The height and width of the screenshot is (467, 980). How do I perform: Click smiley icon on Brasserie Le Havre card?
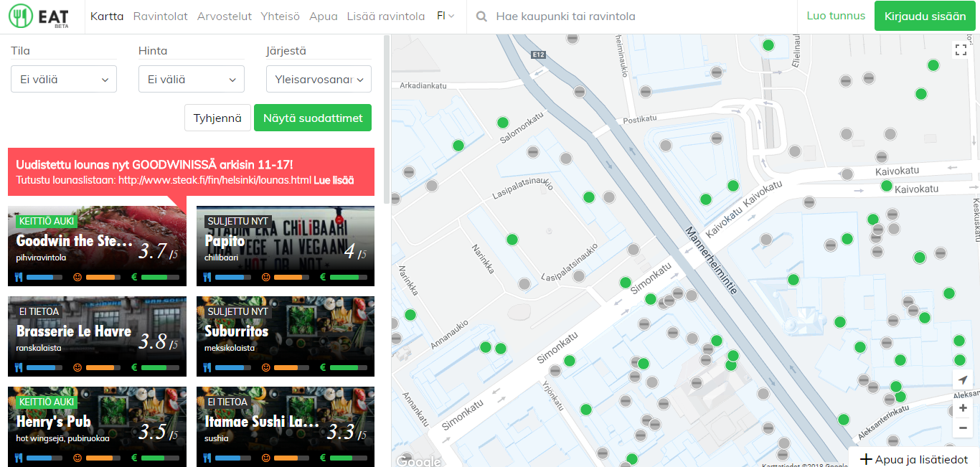[x=77, y=367]
